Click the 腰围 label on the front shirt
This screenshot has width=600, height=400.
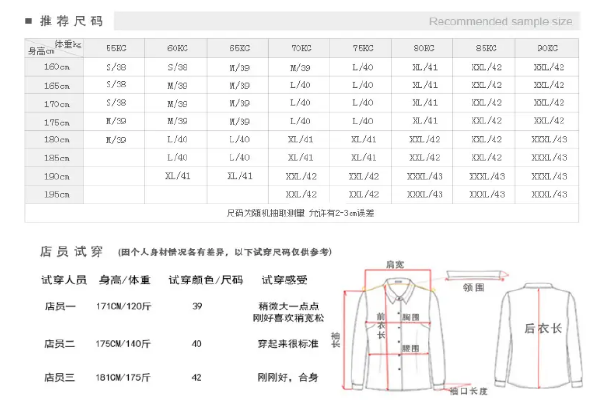coord(411,348)
